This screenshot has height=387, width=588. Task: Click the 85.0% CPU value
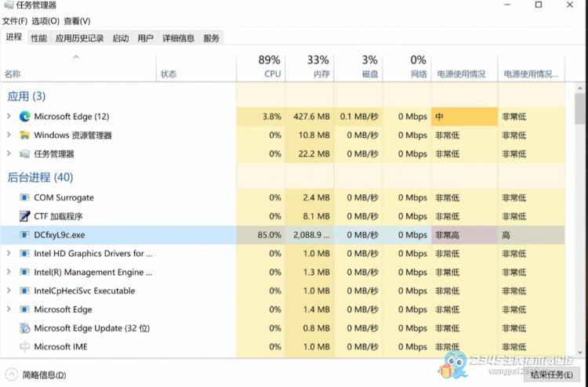[x=269, y=235]
